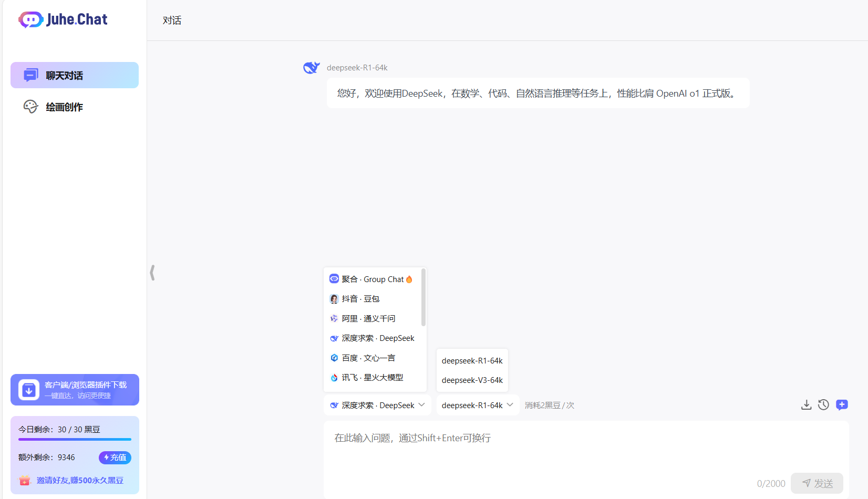Click the 豆包 avatar icon in the list

(x=334, y=299)
